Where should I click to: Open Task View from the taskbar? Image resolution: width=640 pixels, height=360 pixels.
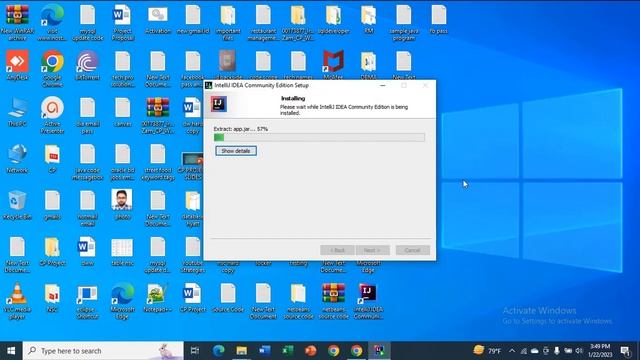(195, 351)
